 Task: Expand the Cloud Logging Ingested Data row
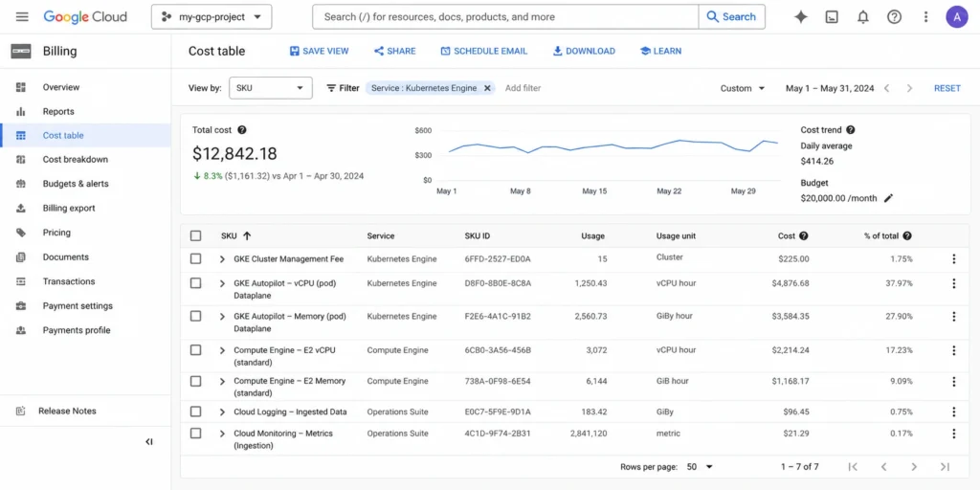pos(222,412)
